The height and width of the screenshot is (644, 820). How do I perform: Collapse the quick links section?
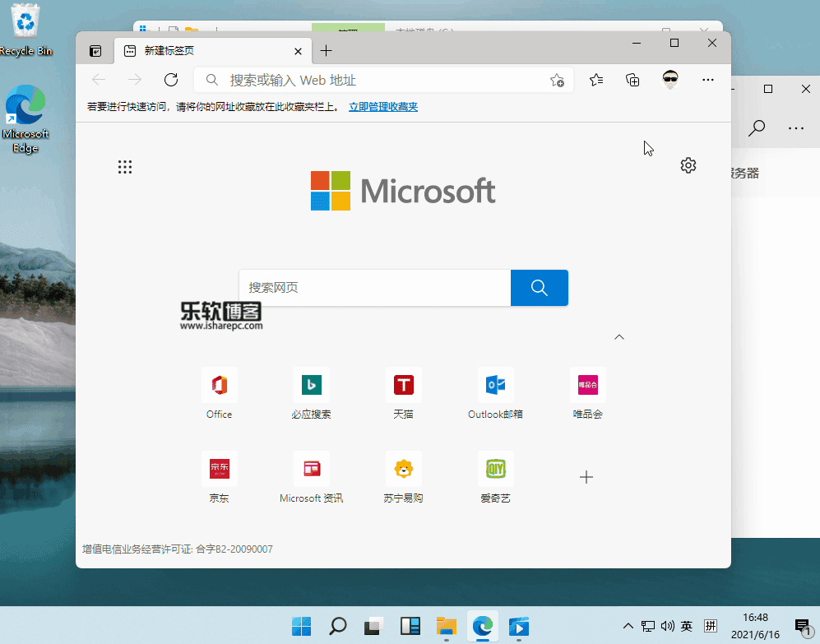click(x=618, y=336)
